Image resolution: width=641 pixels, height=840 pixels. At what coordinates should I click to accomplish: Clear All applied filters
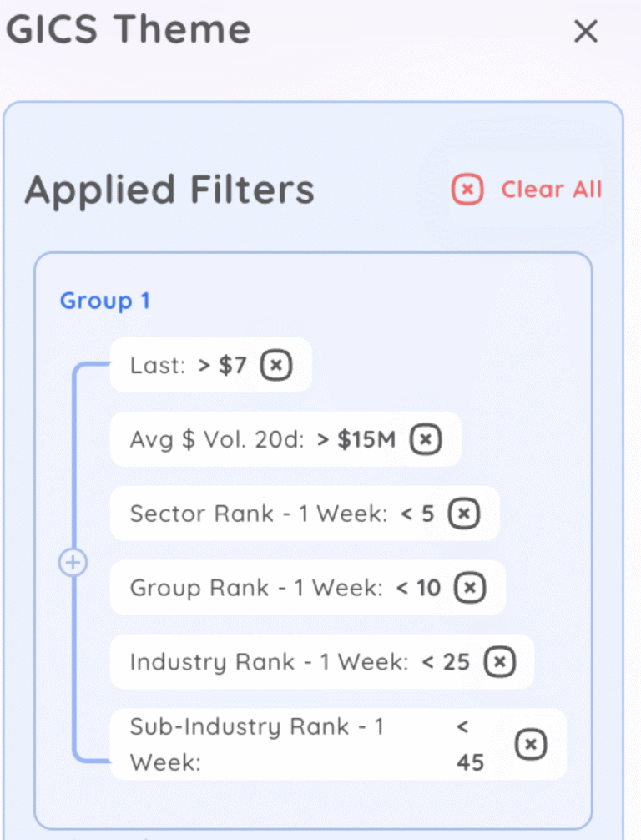pos(551,190)
